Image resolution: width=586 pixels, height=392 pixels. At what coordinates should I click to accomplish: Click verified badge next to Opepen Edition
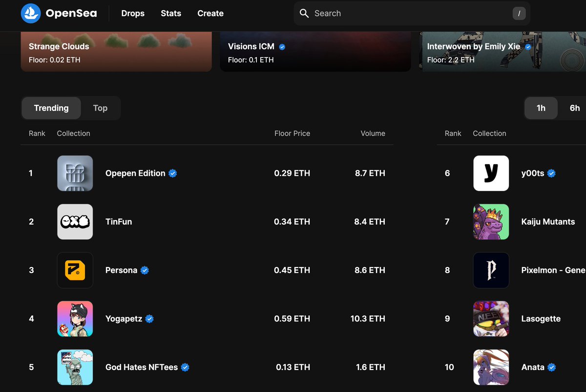pyautogui.click(x=173, y=173)
